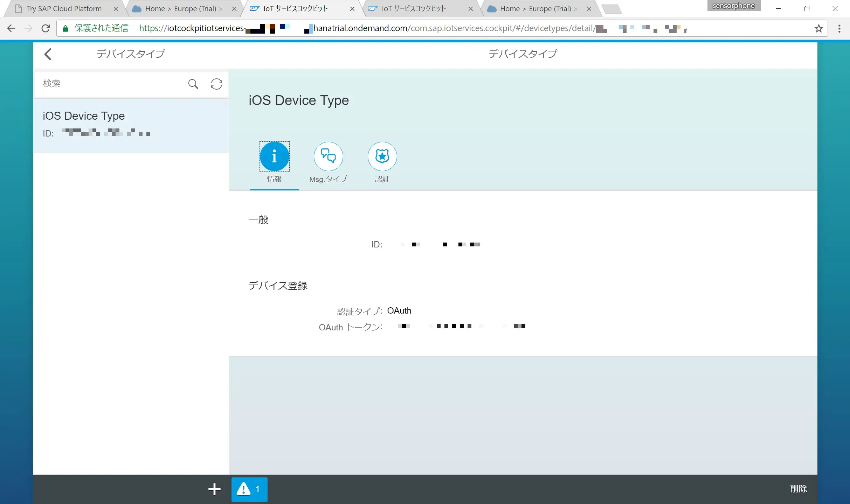Go back with the left-panel chevron arrow
Viewport: 850px width, 504px height.
[48, 54]
